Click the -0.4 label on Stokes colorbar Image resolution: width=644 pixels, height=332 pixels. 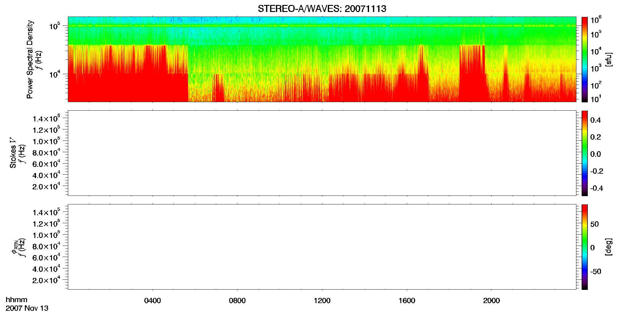click(597, 188)
